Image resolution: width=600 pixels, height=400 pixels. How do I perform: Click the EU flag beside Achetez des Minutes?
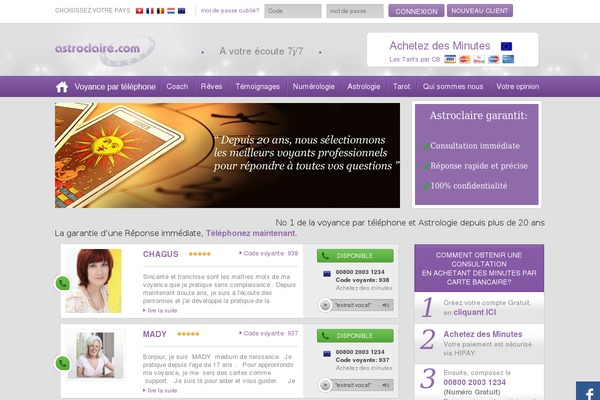[506, 46]
